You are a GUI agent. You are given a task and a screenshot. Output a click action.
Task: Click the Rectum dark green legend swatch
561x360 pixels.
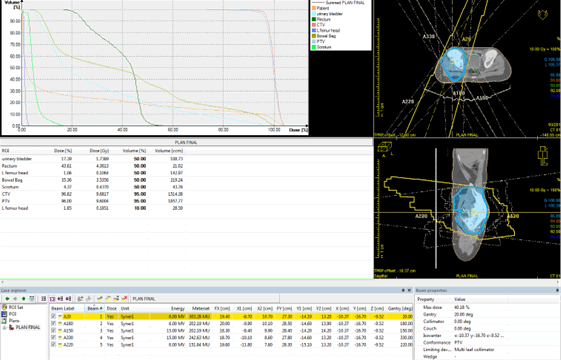314,19
